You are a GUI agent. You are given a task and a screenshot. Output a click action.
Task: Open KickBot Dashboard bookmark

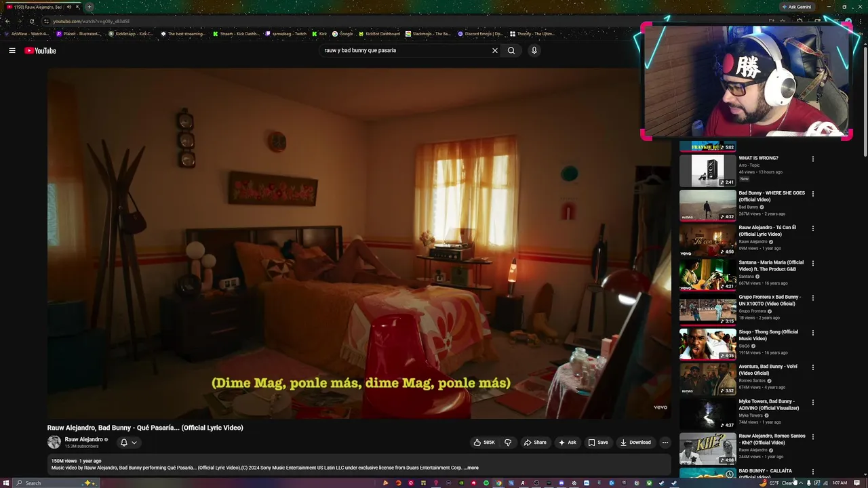tap(379, 33)
